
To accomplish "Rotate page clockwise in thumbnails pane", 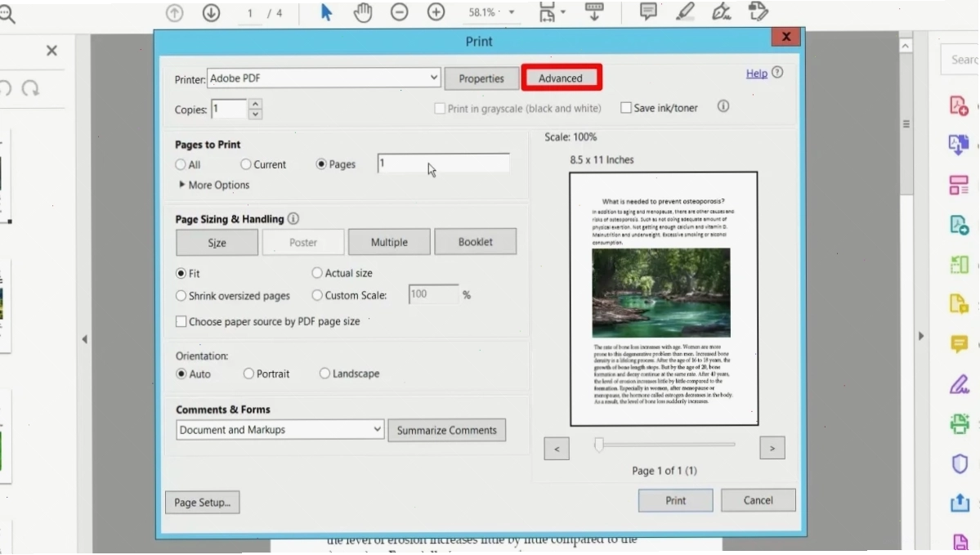I will click(30, 89).
